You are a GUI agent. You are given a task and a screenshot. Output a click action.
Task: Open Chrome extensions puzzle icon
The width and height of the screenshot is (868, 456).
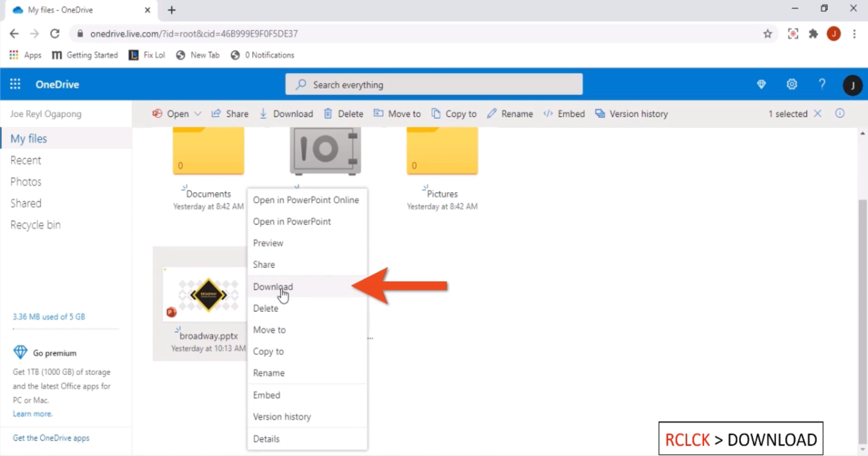coord(813,34)
